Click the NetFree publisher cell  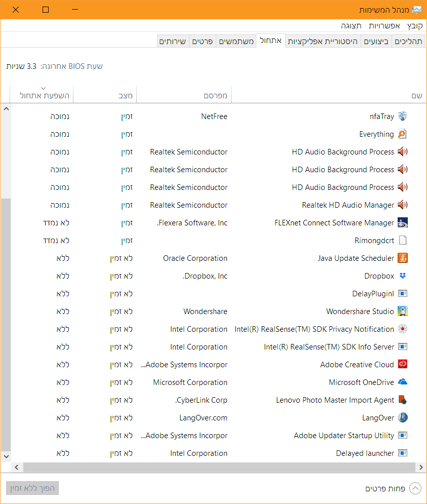pos(214,117)
